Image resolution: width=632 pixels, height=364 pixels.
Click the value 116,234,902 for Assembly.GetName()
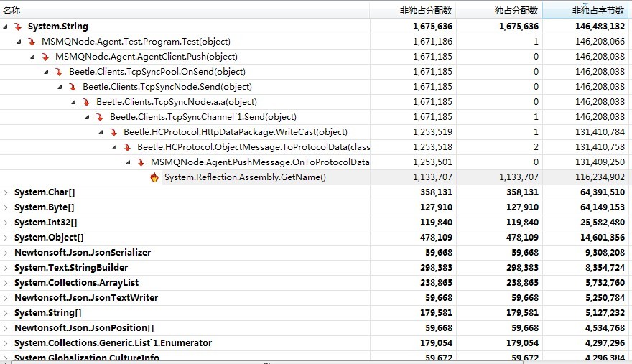pyautogui.click(x=600, y=177)
